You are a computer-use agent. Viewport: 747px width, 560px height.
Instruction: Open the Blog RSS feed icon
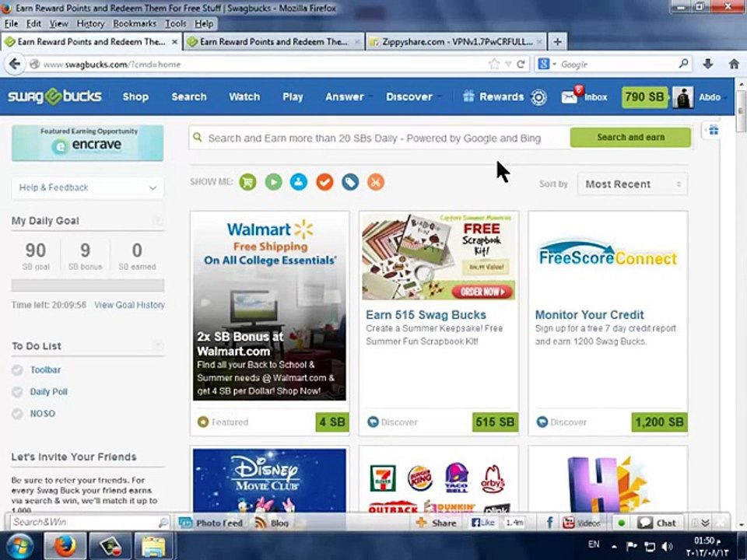click(261, 523)
